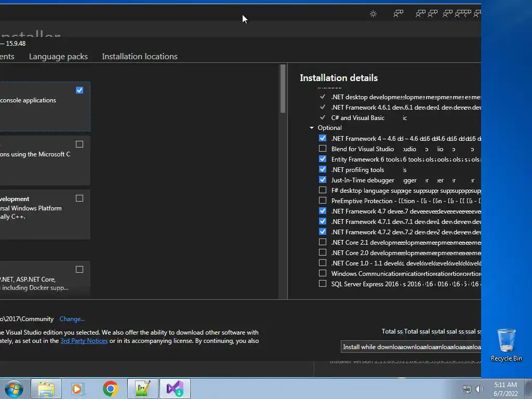Screen dimensions: 532x399
Task: Click the Installation details heading
Action: point(339,78)
